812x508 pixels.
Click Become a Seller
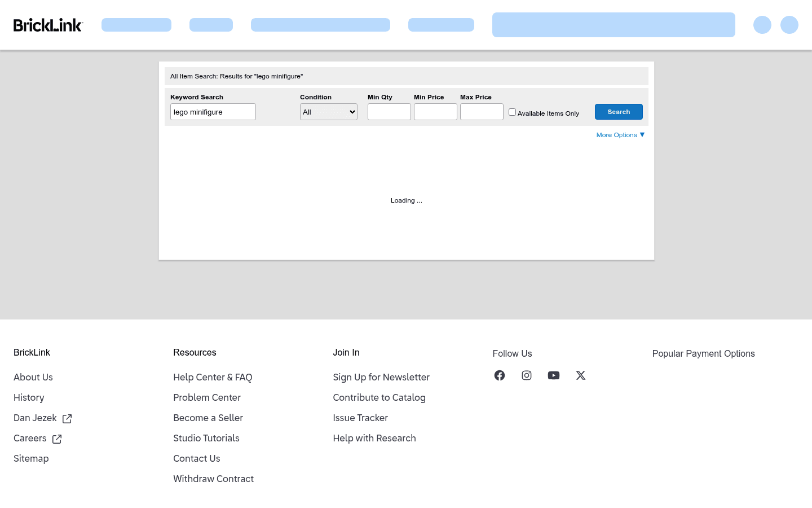pos(208,418)
